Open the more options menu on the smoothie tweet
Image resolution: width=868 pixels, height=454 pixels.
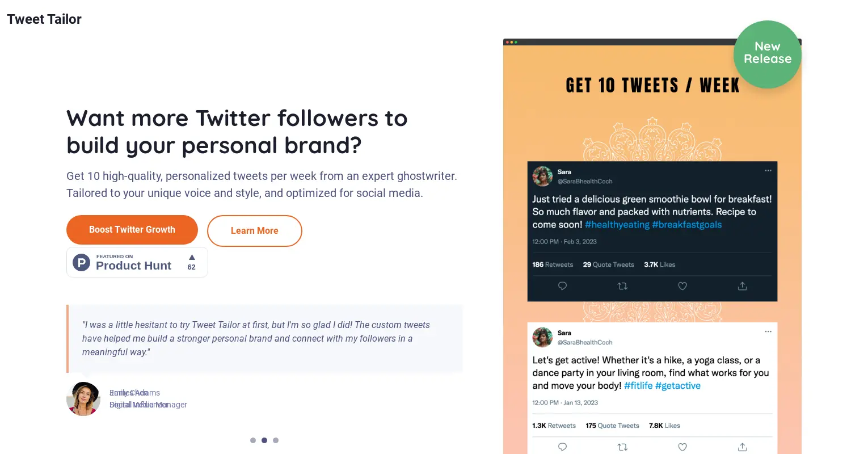coord(768,170)
